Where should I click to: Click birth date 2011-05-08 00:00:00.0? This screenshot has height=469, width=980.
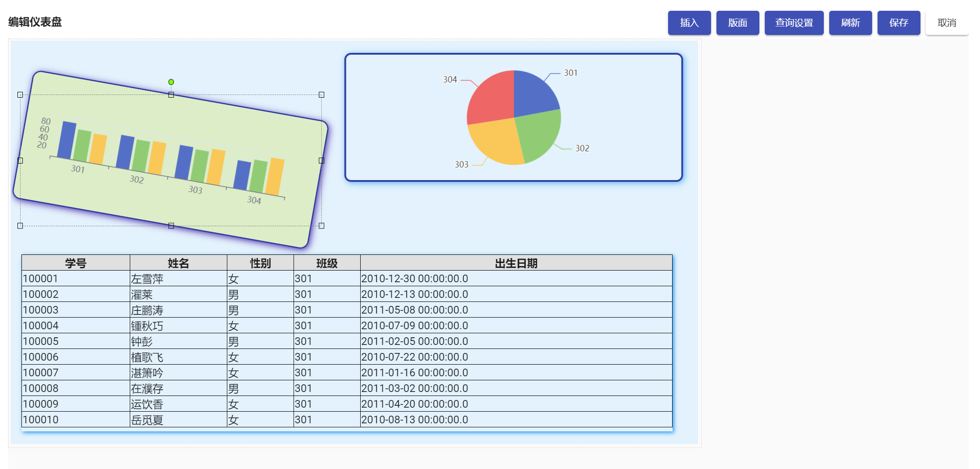pos(516,310)
